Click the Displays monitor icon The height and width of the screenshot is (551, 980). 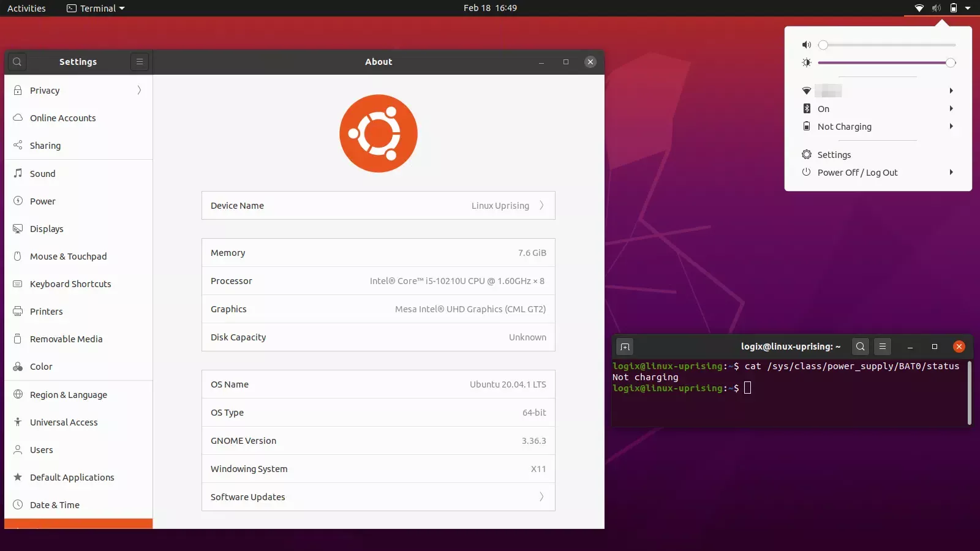coord(18,228)
